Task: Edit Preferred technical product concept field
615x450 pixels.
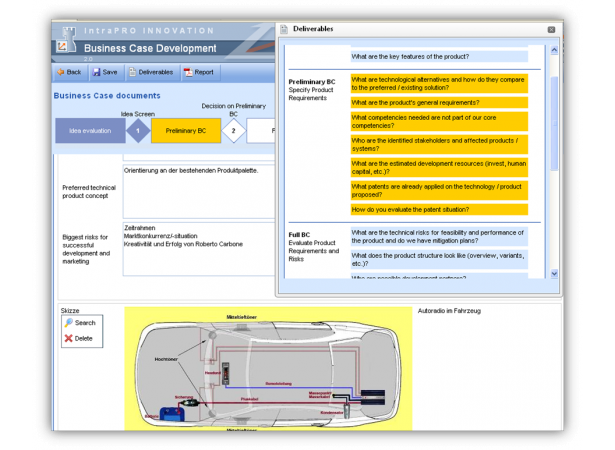Action: [199, 191]
